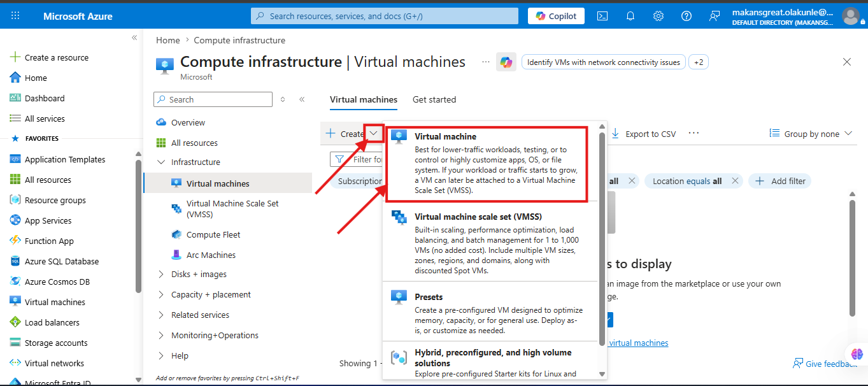Click the user account avatar
The height and width of the screenshot is (386, 868).
coord(850,16)
